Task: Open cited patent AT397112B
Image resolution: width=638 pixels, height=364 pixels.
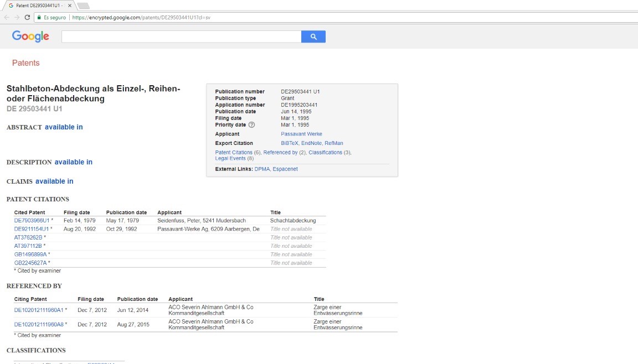Action: (28, 246)
